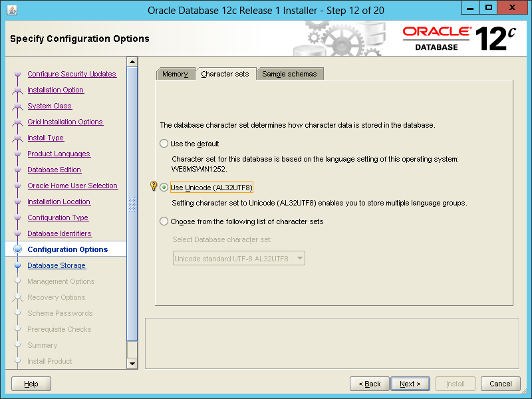Go to Installation Option step
532x399 pixels.
tap(56, 90)
